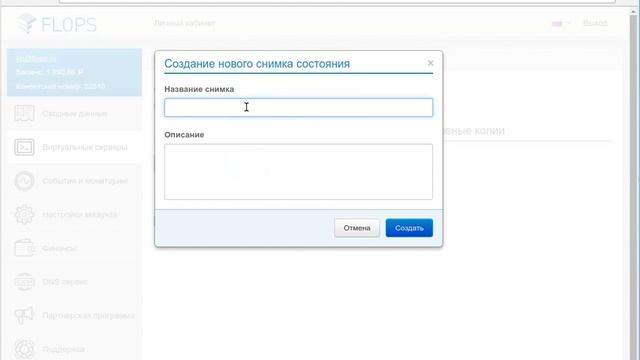Select the DNS сервис menu label

click(x=65, y=282)
